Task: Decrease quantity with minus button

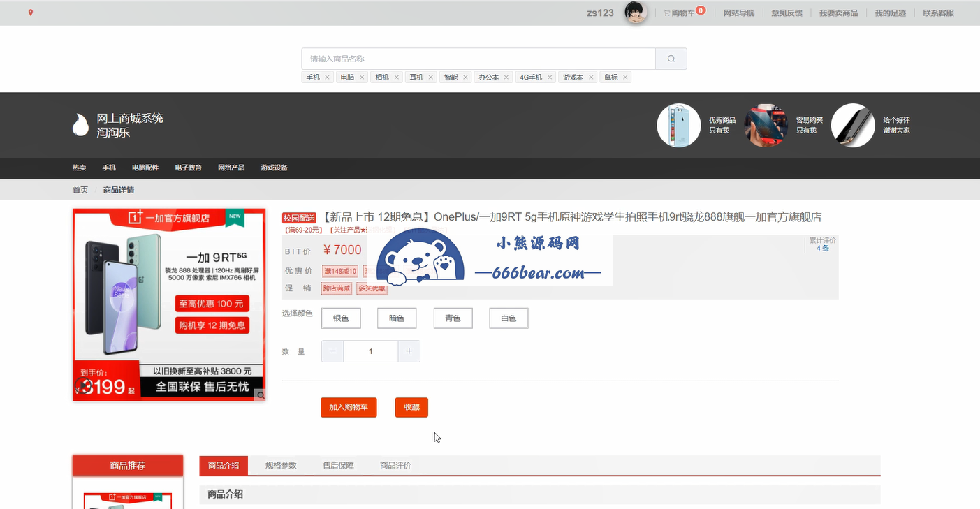Action: tap(332, 351)
